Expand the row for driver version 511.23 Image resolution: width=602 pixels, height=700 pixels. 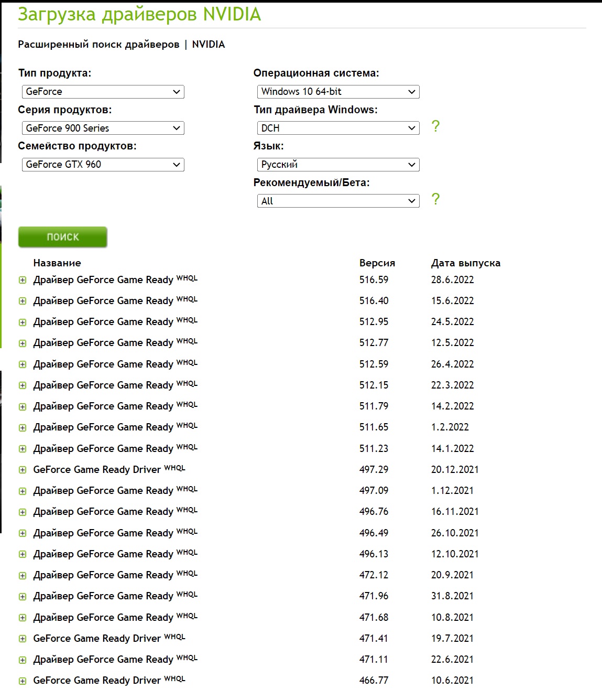pyautogui.click(x=23, y=449)
